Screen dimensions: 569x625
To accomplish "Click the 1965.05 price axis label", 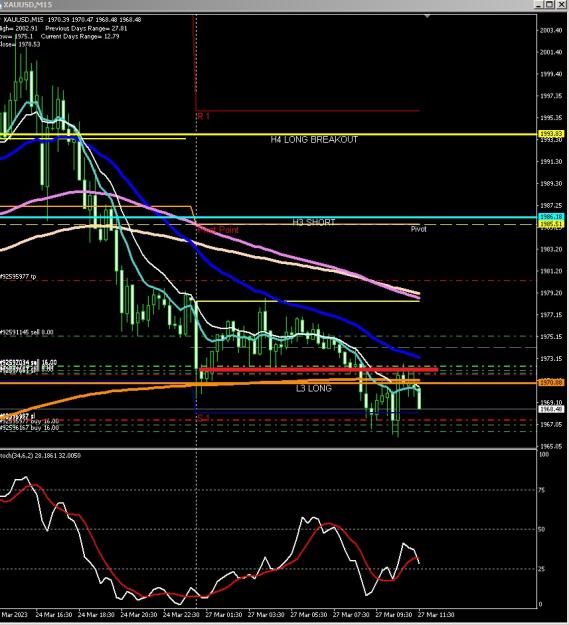I will tap(550, 446).
